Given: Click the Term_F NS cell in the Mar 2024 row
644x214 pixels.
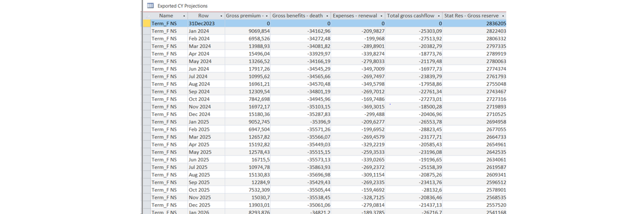Looking at the screenshot, I should [169, 46].
